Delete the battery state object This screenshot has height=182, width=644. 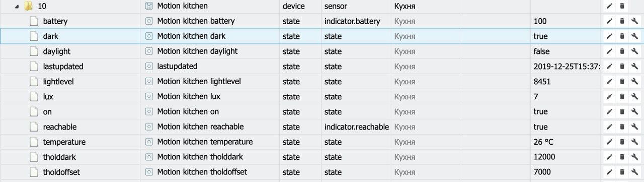(622, 21)
